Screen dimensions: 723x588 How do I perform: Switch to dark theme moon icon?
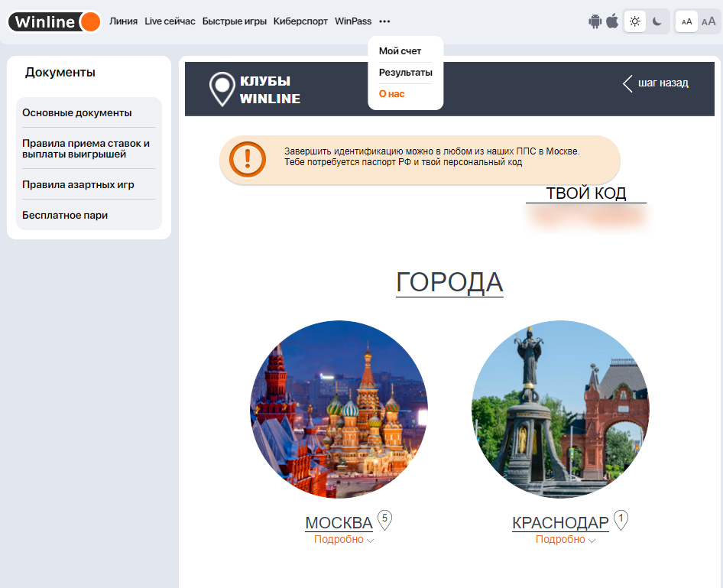pos(657,21)
